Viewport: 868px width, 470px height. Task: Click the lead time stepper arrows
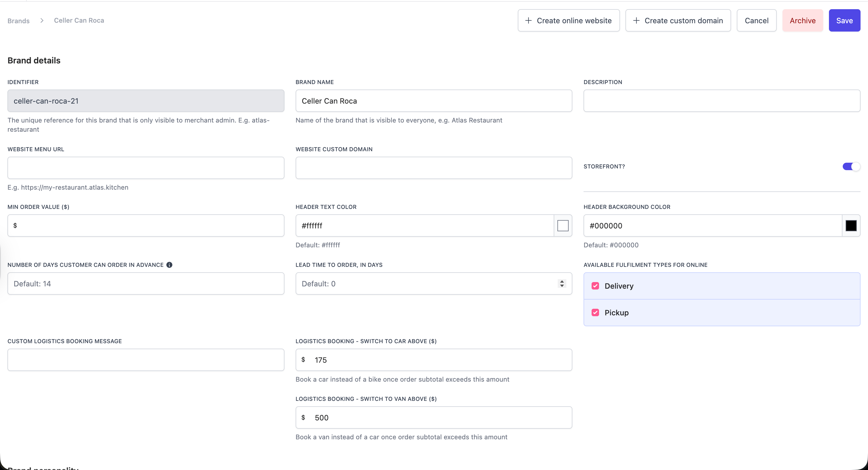click(x=561, y=284)
